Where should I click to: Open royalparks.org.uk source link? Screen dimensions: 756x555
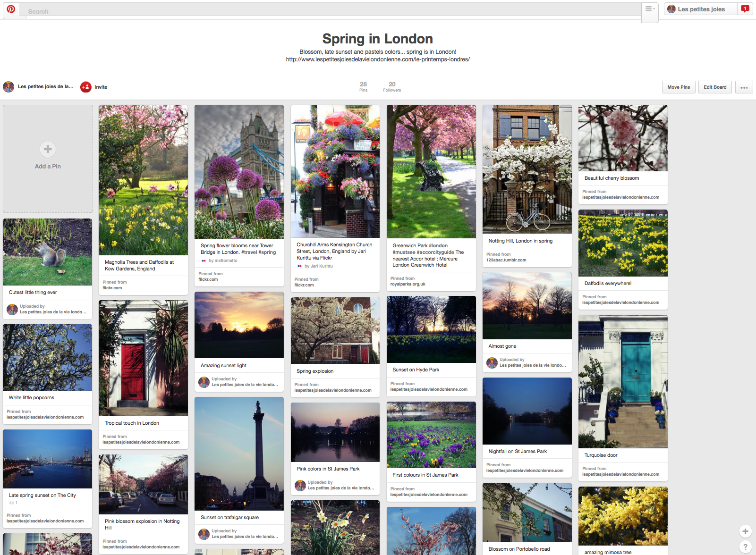pos(408,284)
